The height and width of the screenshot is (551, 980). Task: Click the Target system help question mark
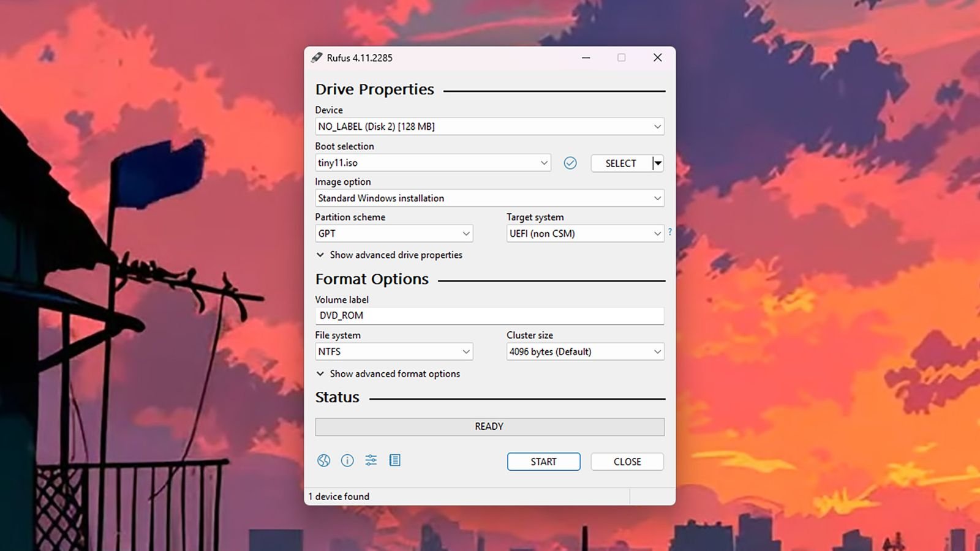(670, 232)
